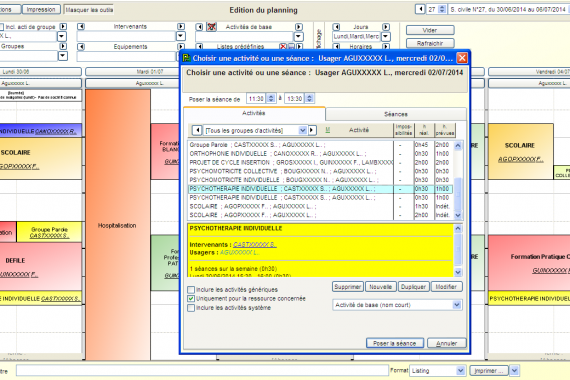Click previous arrow beside Jours label
The height and width of the screenshot is (380, 570).
(336, 27)
